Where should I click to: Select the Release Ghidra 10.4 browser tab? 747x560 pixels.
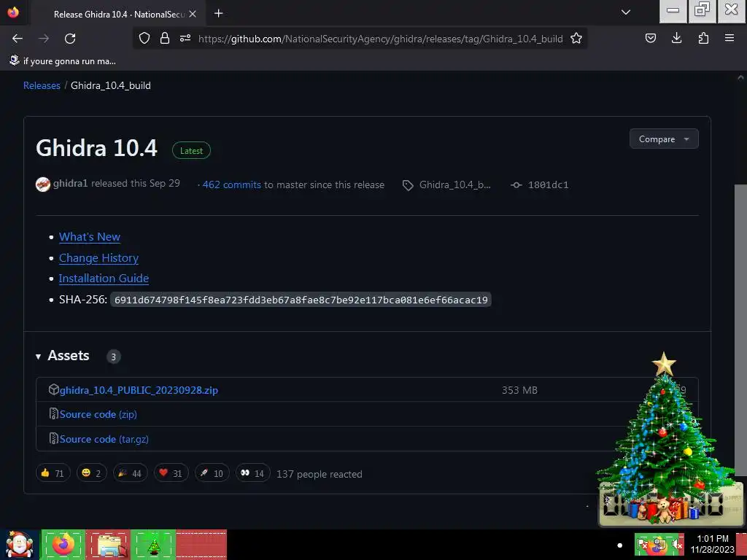pyautogui.click(x=119, y=15)
